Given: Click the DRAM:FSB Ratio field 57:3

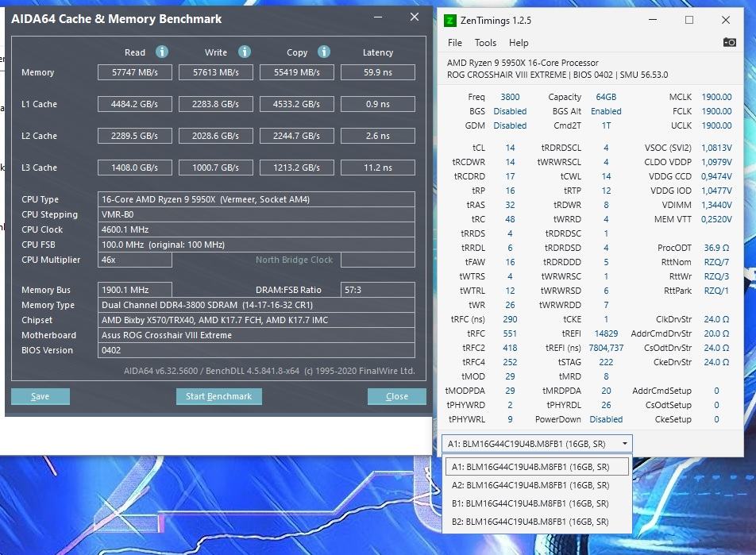Looking at the screenshot, I should pos(378,290).
